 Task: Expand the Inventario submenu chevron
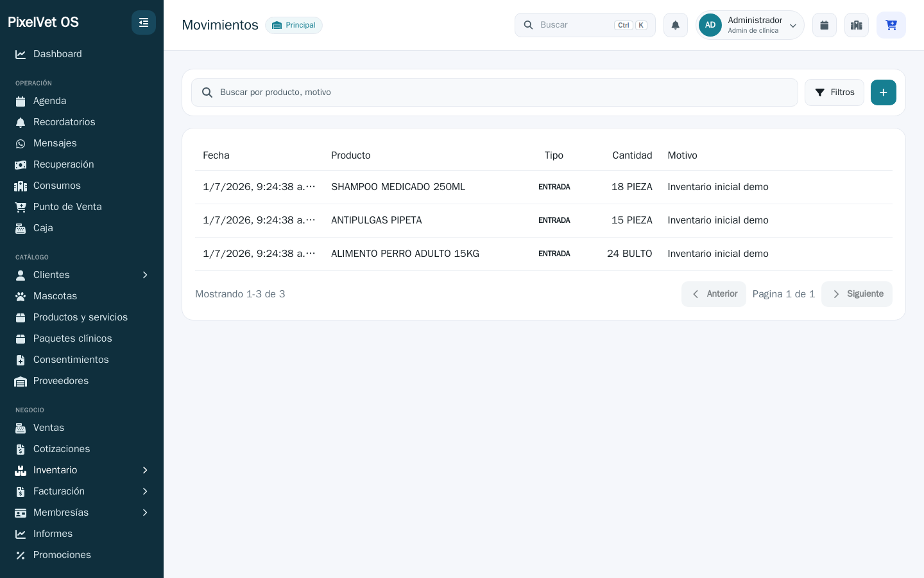pyautogui.click(x=145, y=470)
